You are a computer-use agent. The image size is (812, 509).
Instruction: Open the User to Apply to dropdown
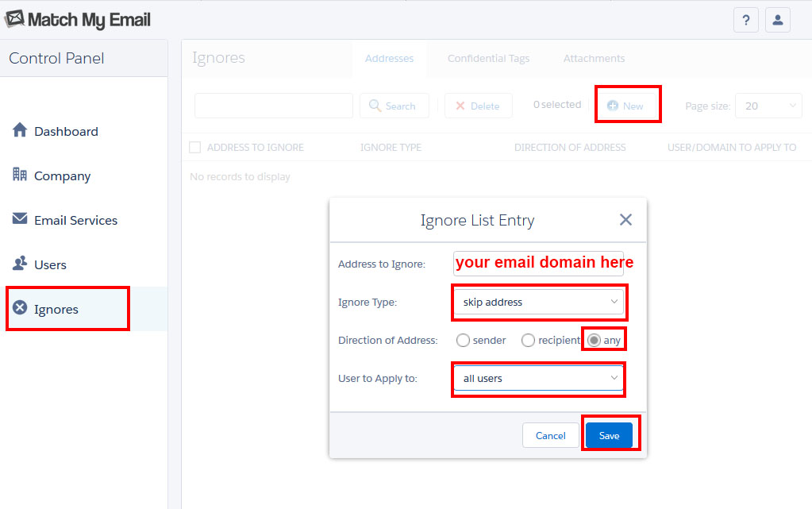coord(539,379)
